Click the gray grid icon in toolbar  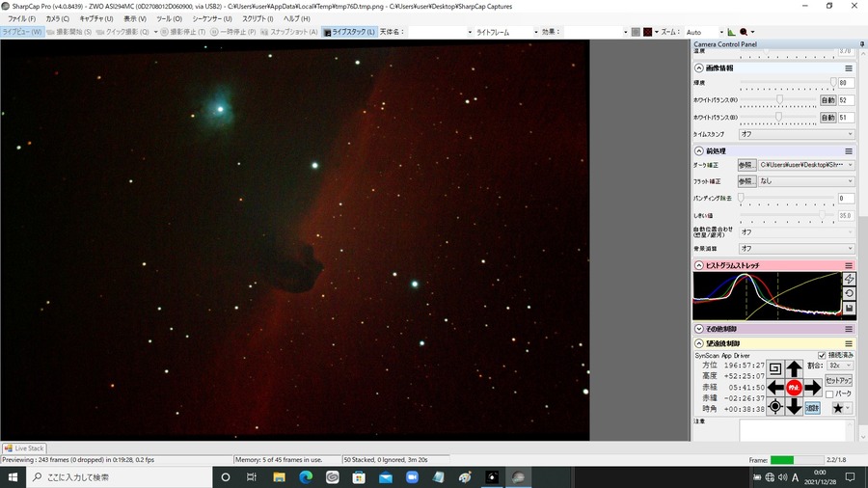[x=636, y=32]
